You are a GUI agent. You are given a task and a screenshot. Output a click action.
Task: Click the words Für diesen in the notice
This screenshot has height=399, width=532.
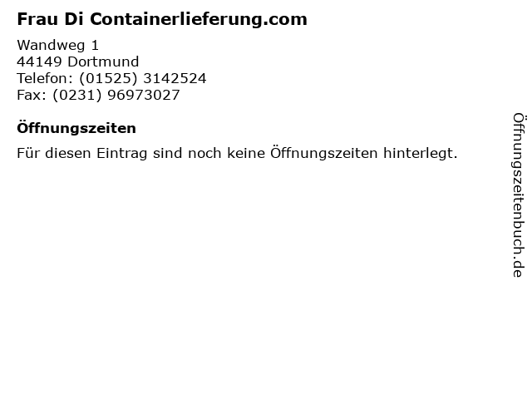[x=54, y=153]
